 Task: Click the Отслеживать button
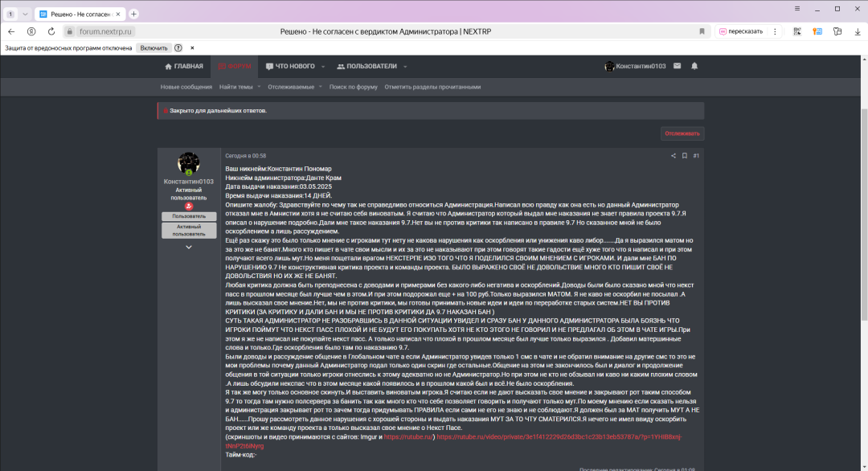pyautogui.click(x=682, y=133)
